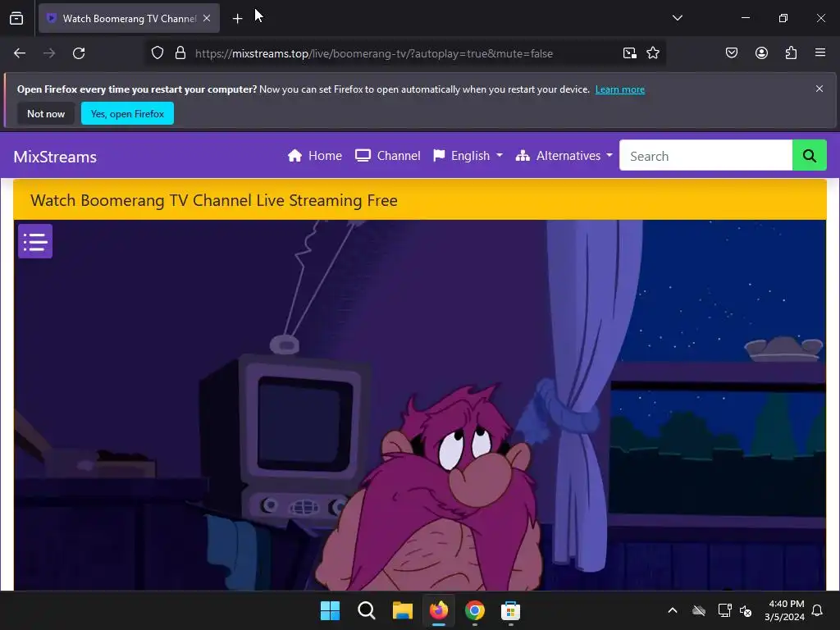
Task: View site security lock info
Action: 180,53
